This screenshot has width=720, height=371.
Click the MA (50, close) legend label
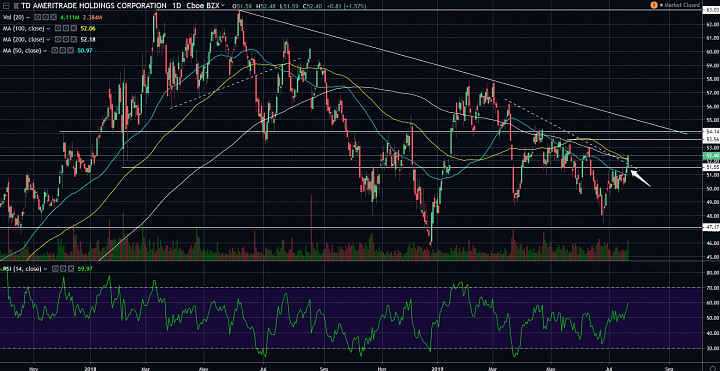pos(22,50)
